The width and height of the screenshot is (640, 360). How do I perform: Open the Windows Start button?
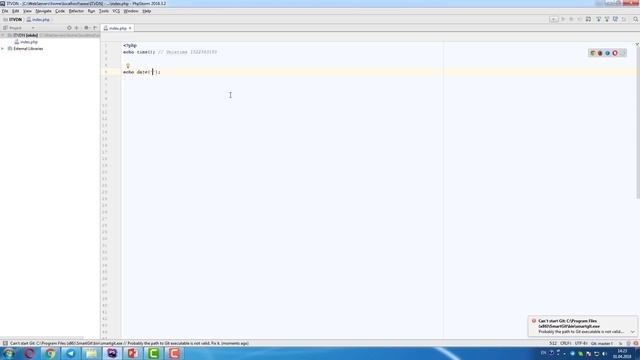(x=9, y=353)
